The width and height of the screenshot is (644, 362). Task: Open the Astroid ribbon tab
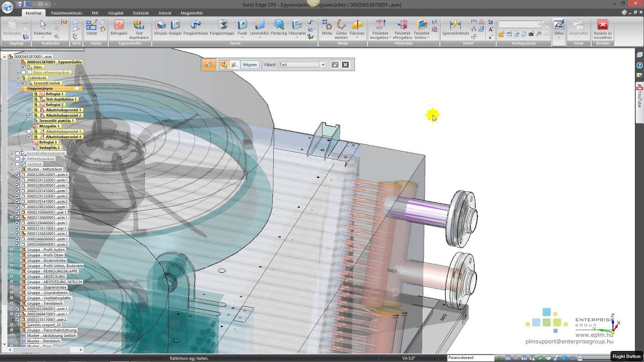tap(165, 13)
